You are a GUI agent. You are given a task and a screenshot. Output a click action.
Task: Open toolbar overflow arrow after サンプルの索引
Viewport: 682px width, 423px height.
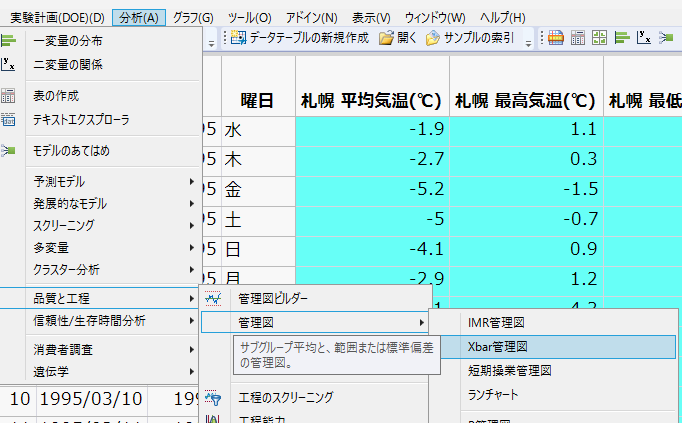(528, 43)
